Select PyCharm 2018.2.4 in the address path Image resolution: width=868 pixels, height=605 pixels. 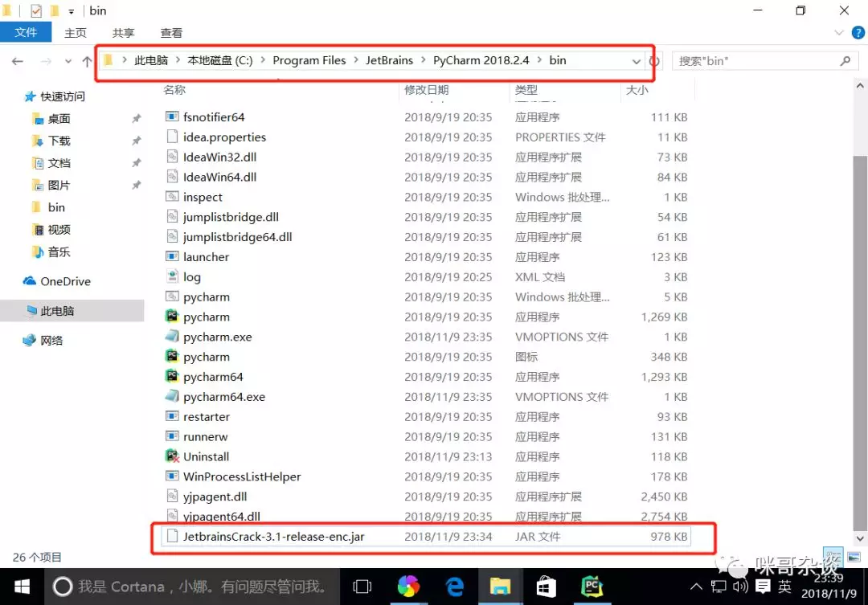point(481,60)
